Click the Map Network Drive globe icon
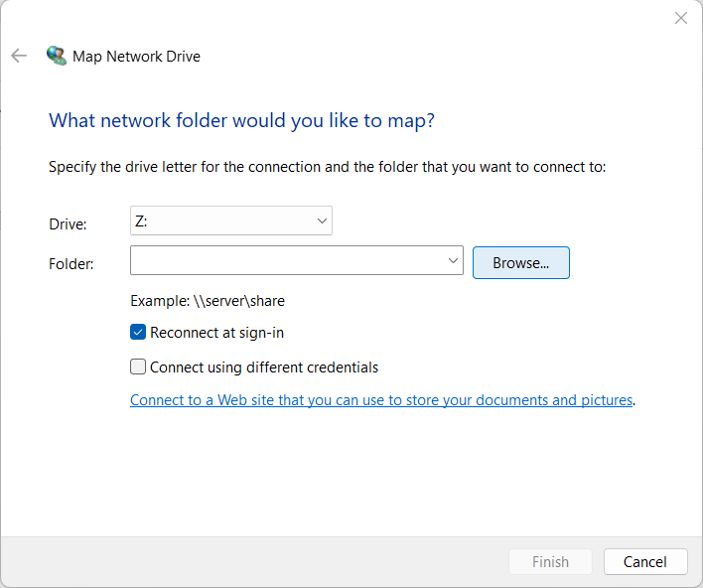Screen dimensions: 703x588 click(x=57, y=56)
